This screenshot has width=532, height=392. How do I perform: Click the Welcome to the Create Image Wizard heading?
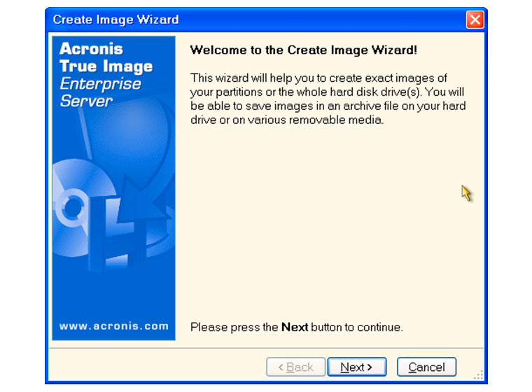pos(303,50)
